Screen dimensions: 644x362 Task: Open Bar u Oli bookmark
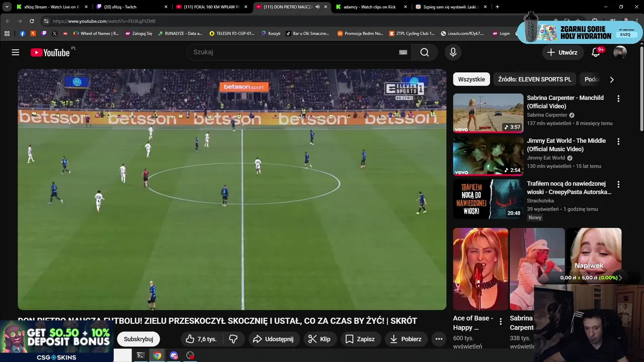tap(307, 33)
